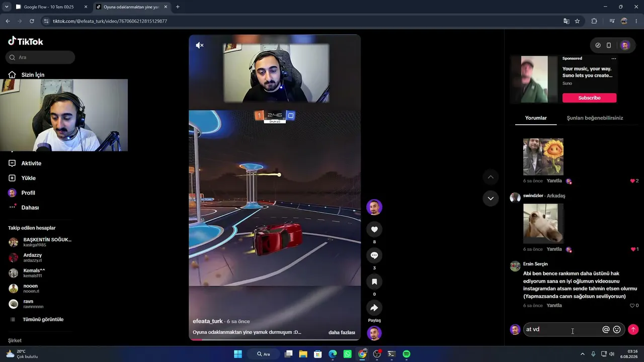Open the video comments bubble icon
Viewport: 644px width, 362px height.
(374, 255)
